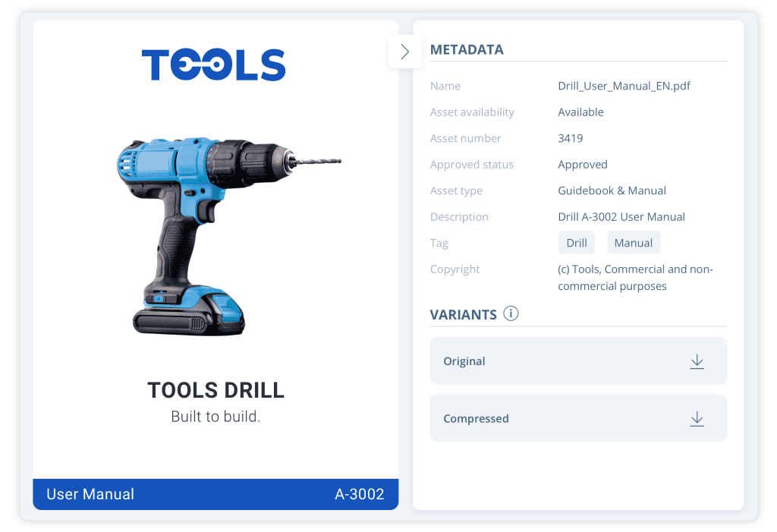Click the Original variant row label

pos(464,361)
